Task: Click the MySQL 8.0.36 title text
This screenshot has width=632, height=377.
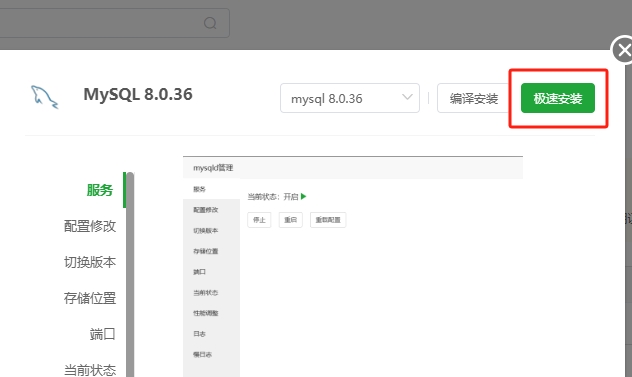Action: pos(138,94)
